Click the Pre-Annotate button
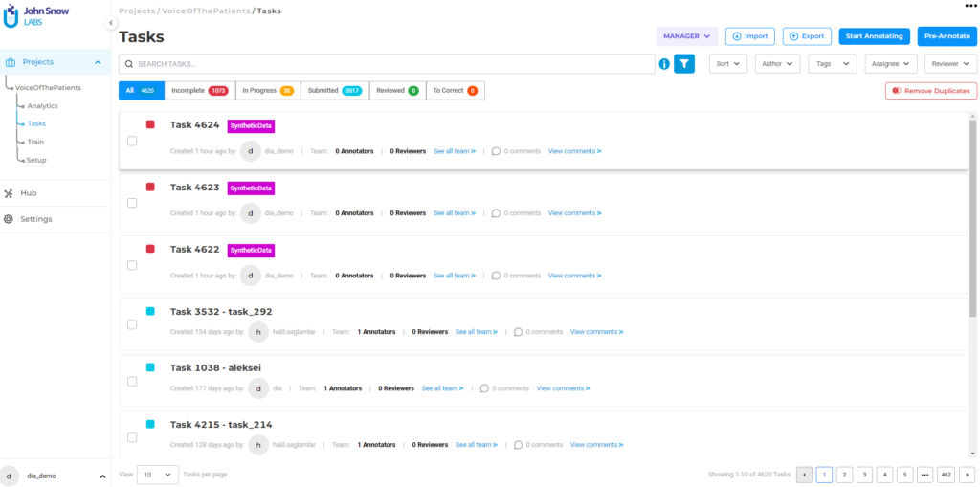Image resolution: width=980 pixels, height=487 pixels. [x=947, y=36]
